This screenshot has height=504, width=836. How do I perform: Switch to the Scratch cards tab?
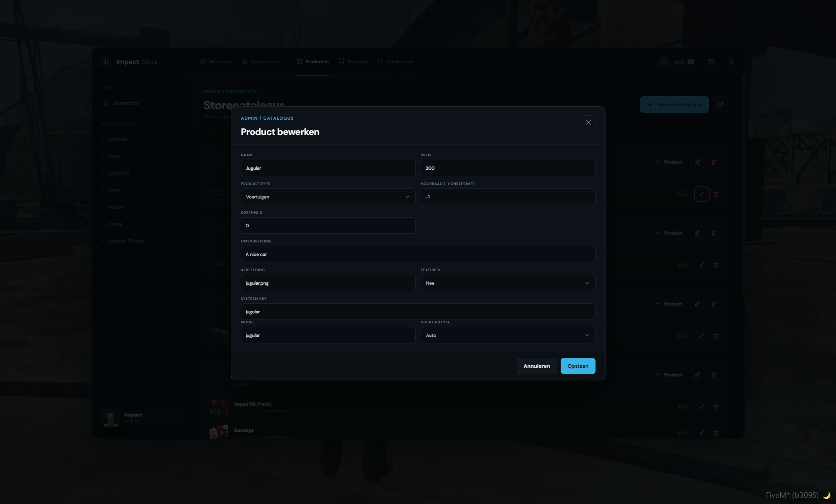click(x=262, y=62)
